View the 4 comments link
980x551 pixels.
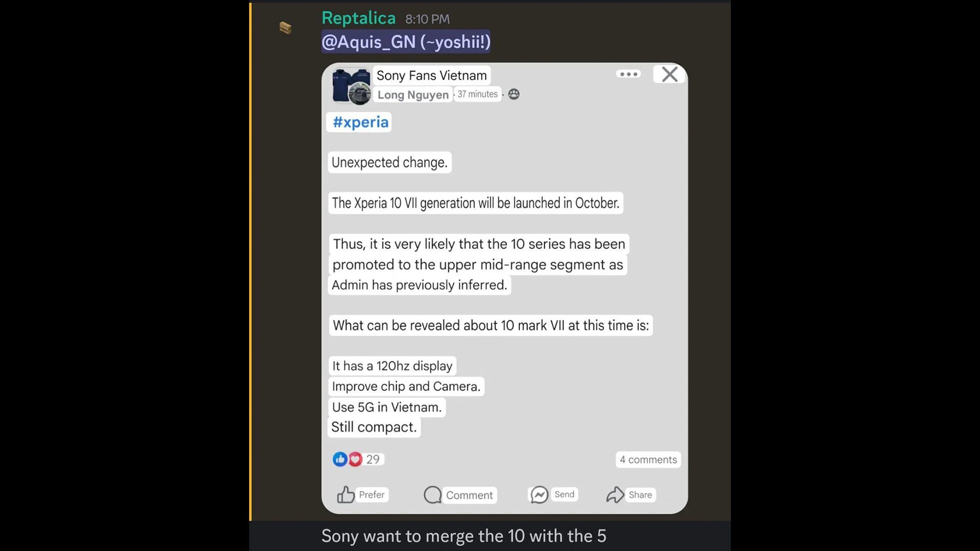(648, 460)
